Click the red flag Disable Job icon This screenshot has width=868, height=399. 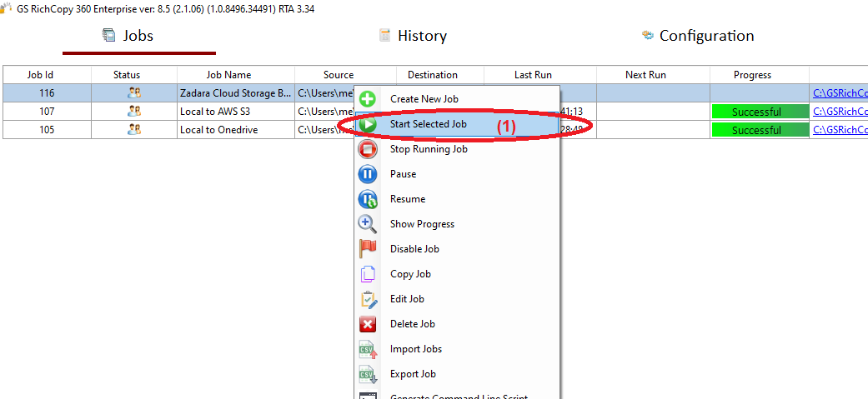pyautogui.click(x=367, y=249)
